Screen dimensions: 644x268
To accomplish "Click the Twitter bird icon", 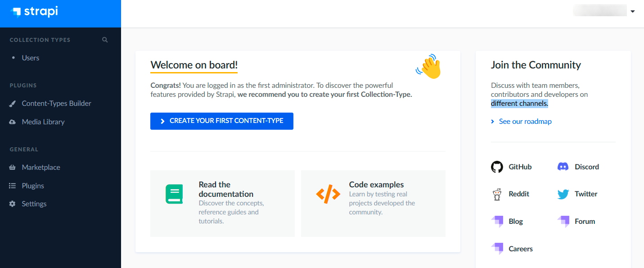I will click(x=563, y=194).
